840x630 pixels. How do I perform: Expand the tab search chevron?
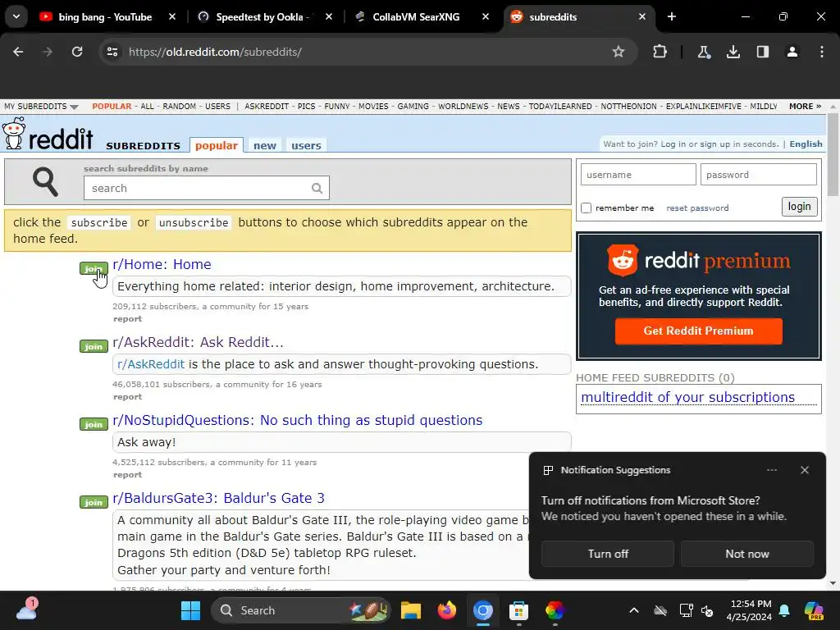click(x=16, y=16)
